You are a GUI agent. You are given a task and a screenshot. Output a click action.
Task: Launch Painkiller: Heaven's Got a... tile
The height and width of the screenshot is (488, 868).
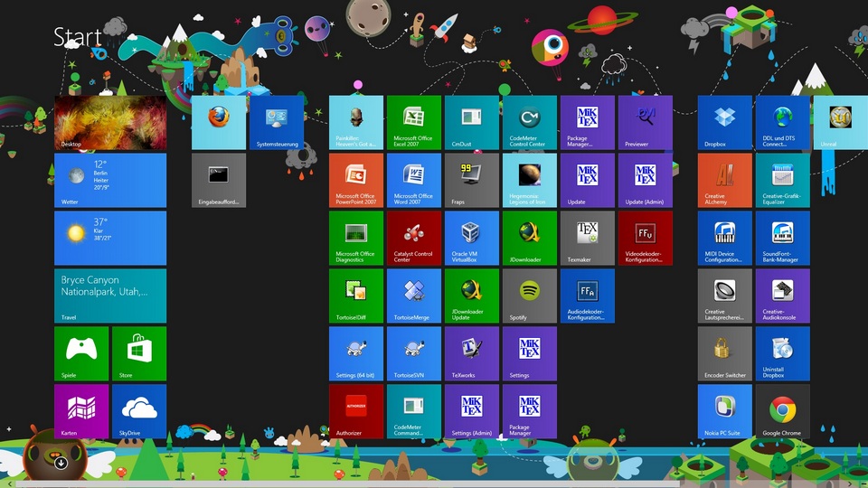pos(356,122)
